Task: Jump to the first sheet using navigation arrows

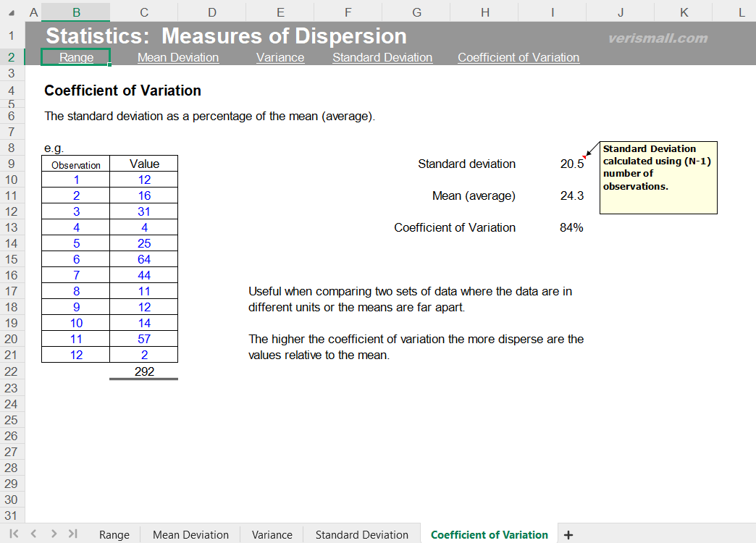Action: (x=13, y=534)
